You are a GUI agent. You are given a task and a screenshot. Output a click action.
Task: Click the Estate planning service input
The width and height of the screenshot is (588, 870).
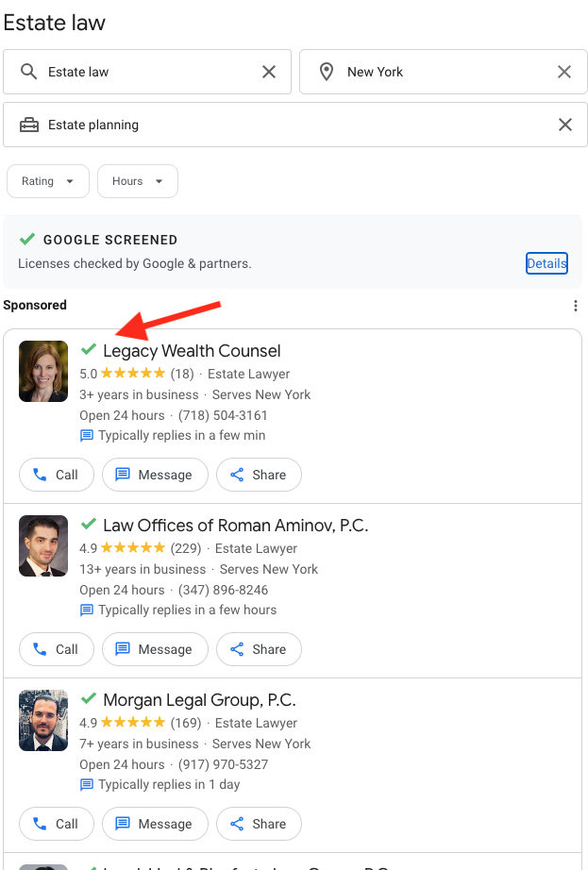click(295, 125)
